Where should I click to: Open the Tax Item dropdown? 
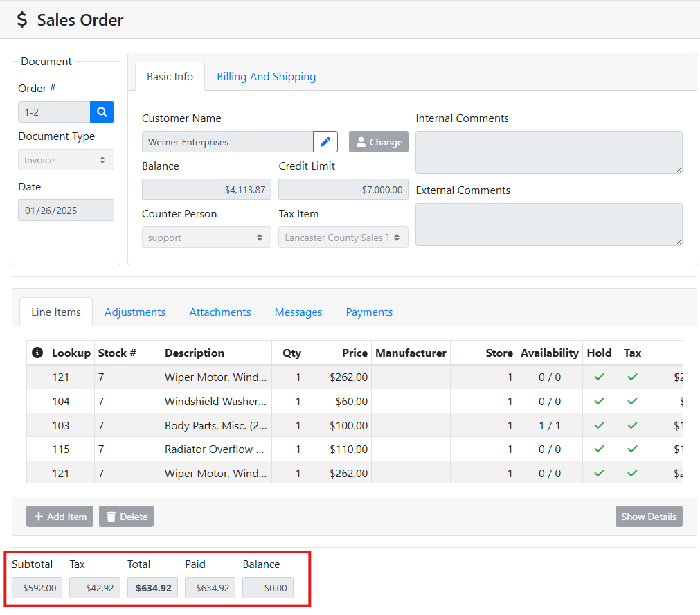point(343,238)
